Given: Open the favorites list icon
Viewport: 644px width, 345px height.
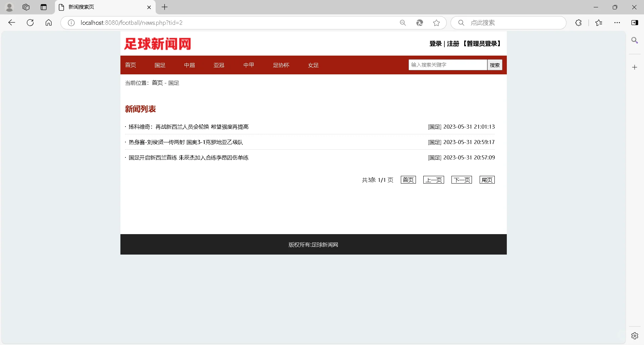Looking at the screenshot, I should click(x=599, y=22).
